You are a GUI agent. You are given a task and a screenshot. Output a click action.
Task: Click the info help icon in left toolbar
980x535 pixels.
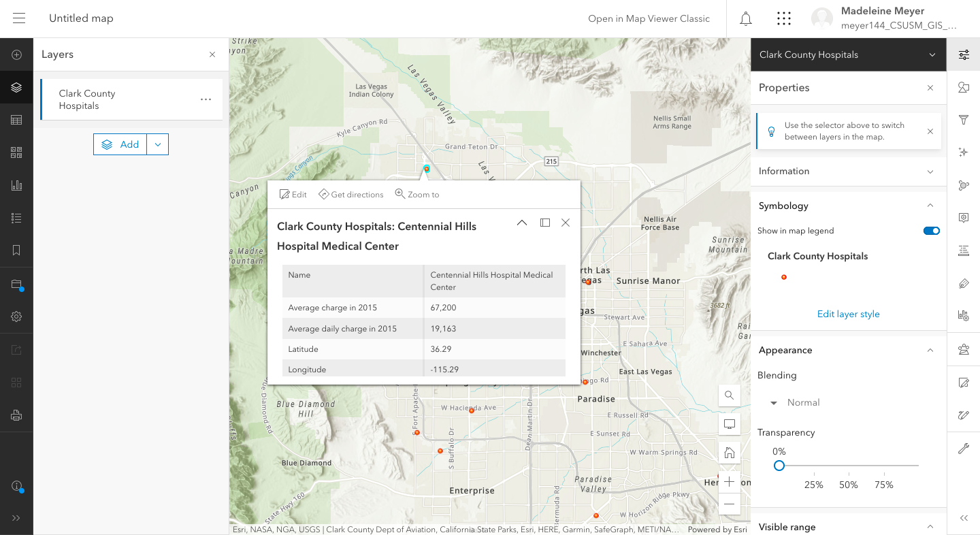(16, 486)
